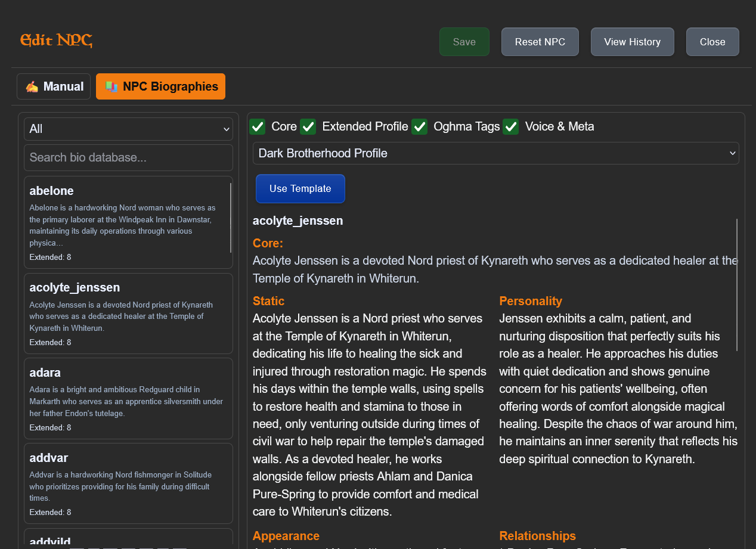Close the Edit NPC dialog
This screenshot has height=549, width=756.
click(712, 42)
